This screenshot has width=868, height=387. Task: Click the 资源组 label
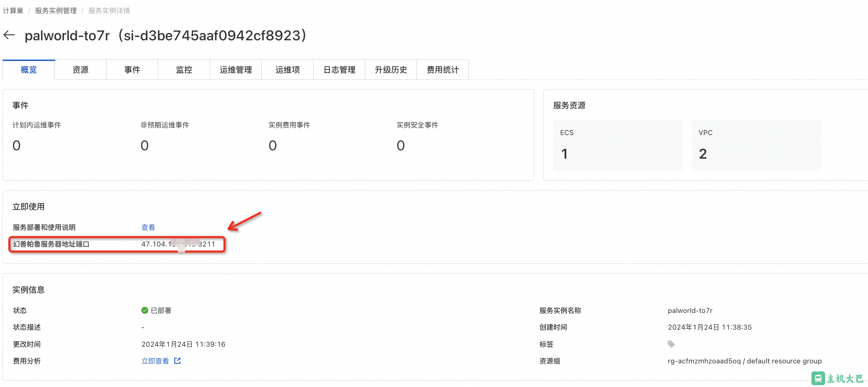[550, 361]
